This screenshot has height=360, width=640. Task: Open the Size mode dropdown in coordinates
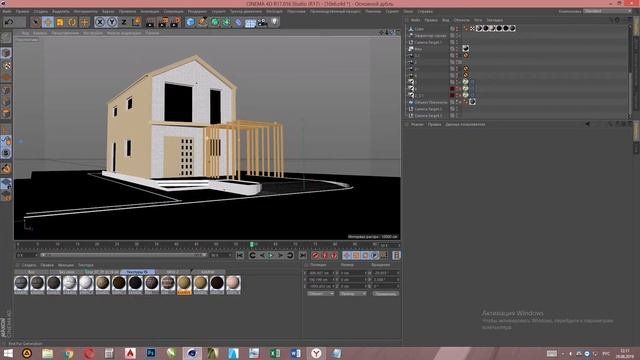tap(353, 293)
